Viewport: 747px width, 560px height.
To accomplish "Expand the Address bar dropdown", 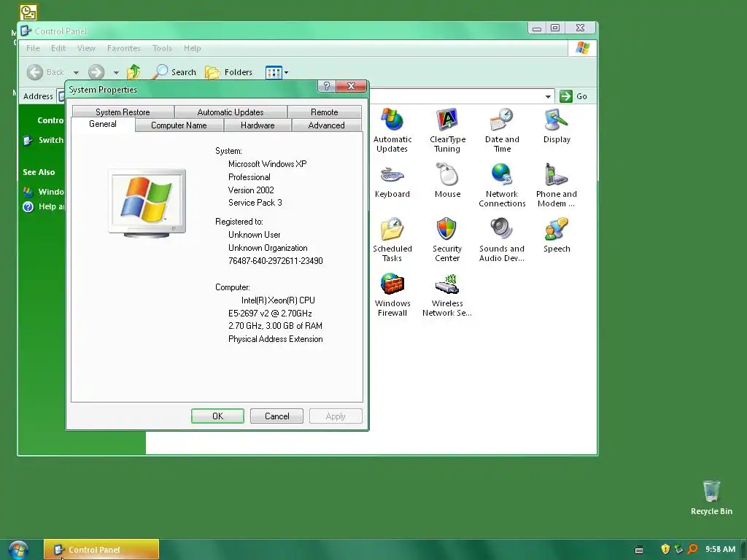I will pyautogui.click(x=548, y=96).
